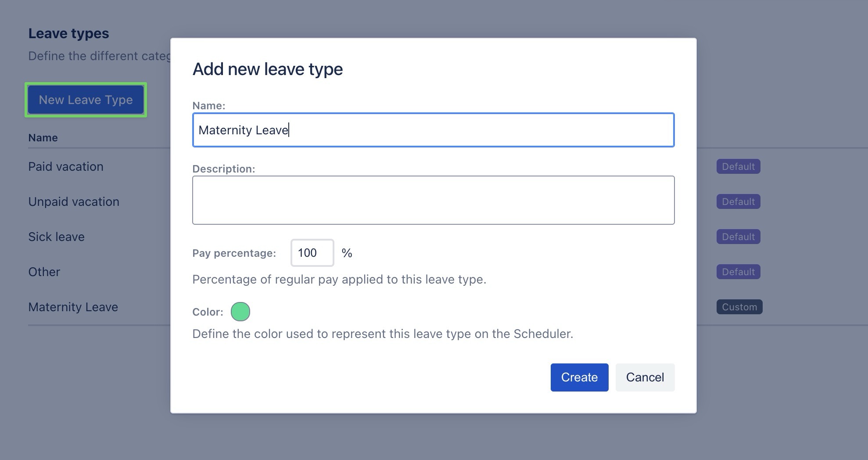Click the Name column header

tap(43, 138)
